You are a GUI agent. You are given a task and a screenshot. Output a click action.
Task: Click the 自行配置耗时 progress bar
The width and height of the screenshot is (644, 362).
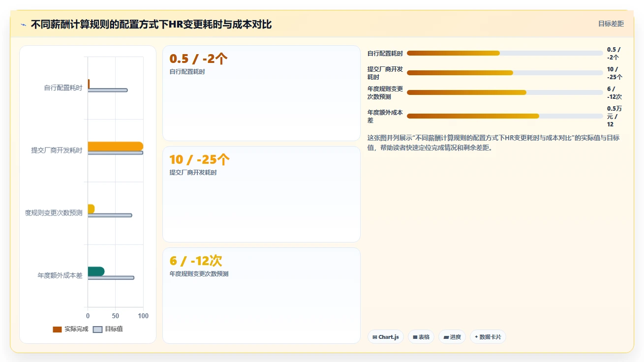point(505,53)
